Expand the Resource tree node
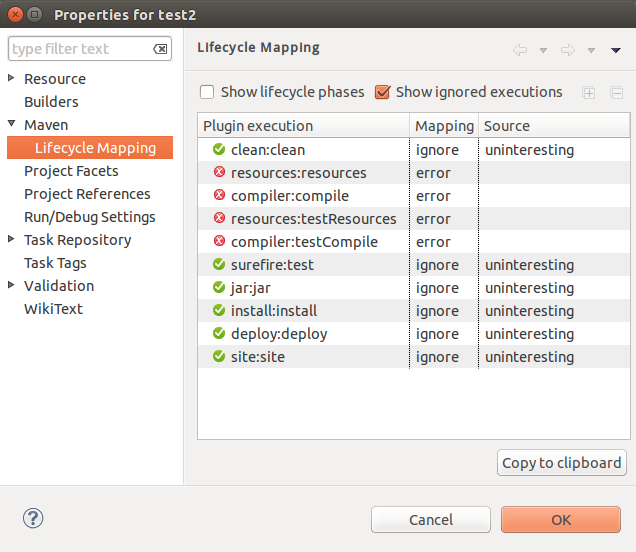 (x=11, y=78)
